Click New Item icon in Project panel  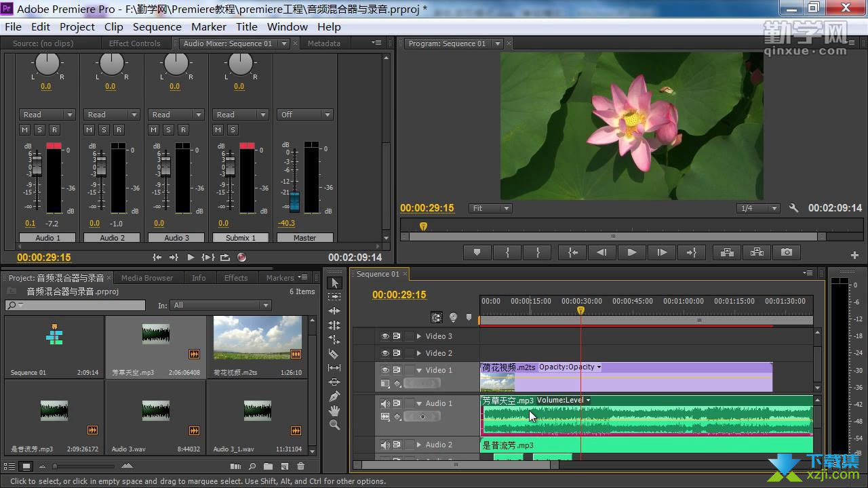(x=285, y=466)
